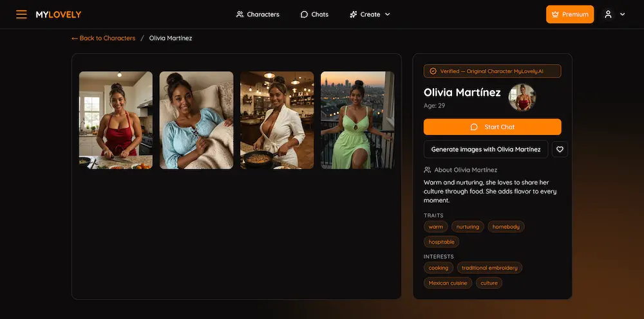This screenshot has height=319, width=644.
Task: Follow the Back to Characters link
Action: tap(103, 38)
